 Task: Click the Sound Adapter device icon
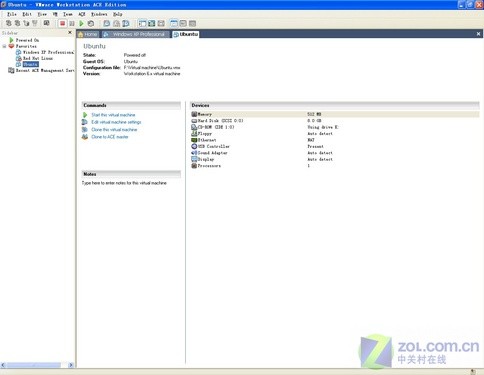pyautogui.click(x=194, y=153)
